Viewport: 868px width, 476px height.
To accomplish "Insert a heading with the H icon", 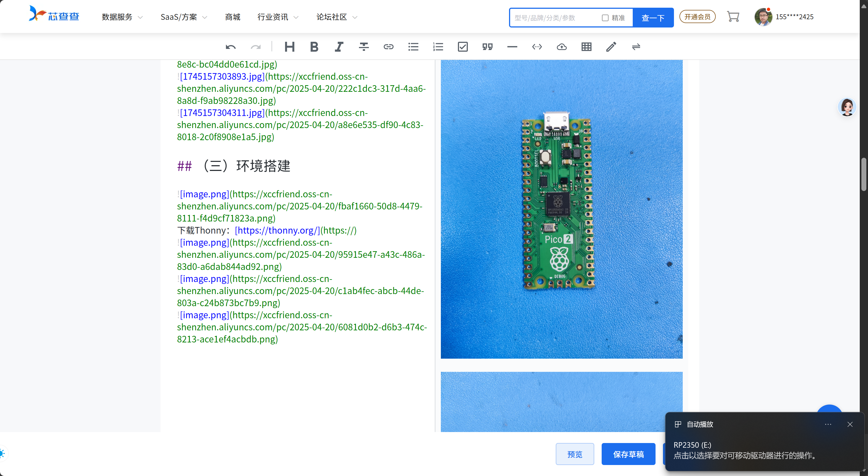I will [x=289, y=47].
